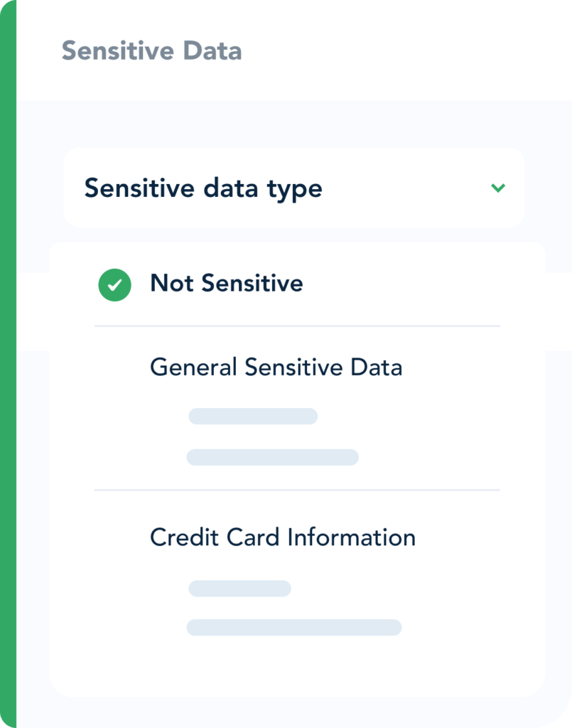Click the Credit Card Information label
572x728 pixels.
pyautogui.click(x=281, y=538)
